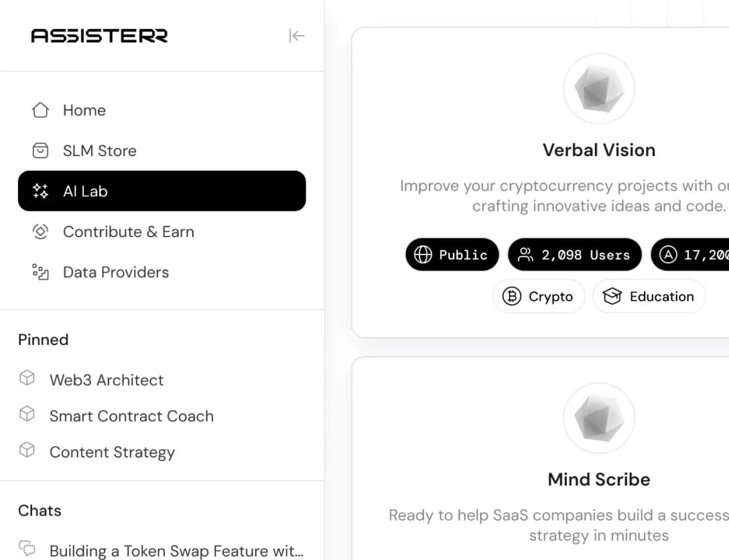Open pinned Content Strategy model
Image resolution: width=729 pixels, height=560 pixels.
click(112, 452)
